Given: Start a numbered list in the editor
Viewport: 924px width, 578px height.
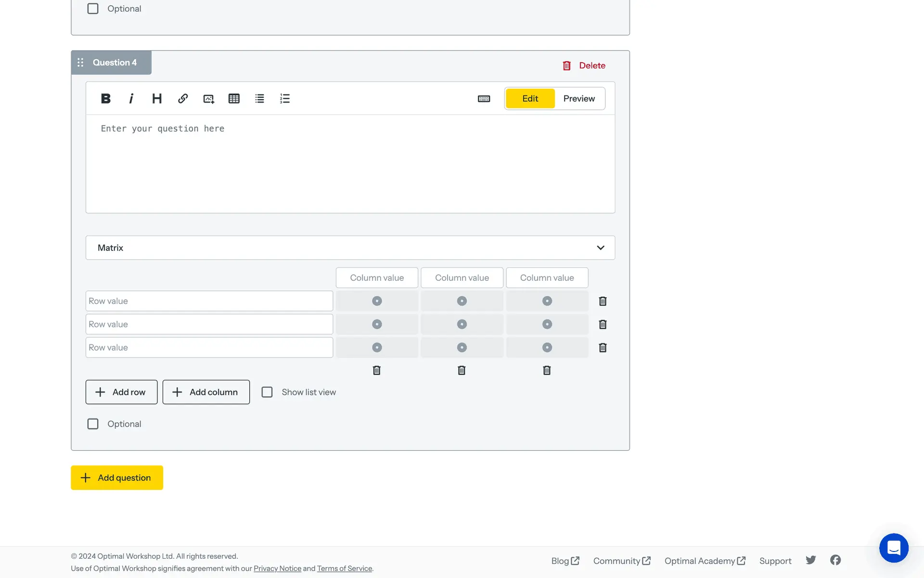Looking at the screenshot, I should point(285,99).
